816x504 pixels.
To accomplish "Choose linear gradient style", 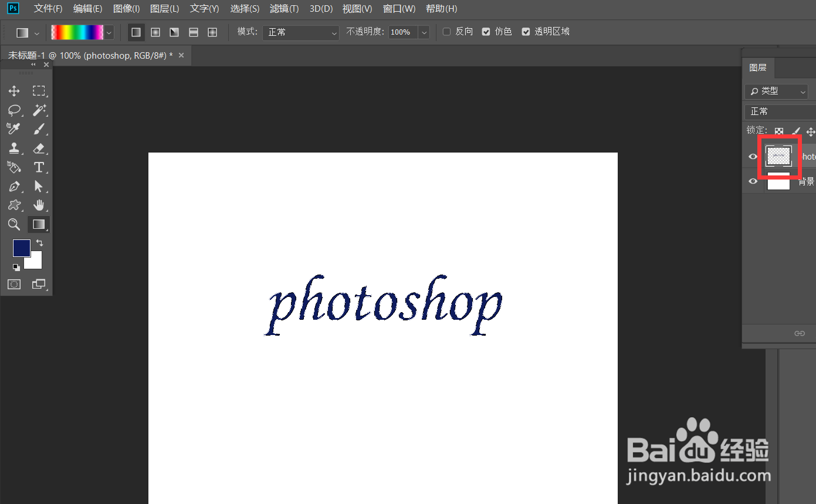I will click(136, 32).
